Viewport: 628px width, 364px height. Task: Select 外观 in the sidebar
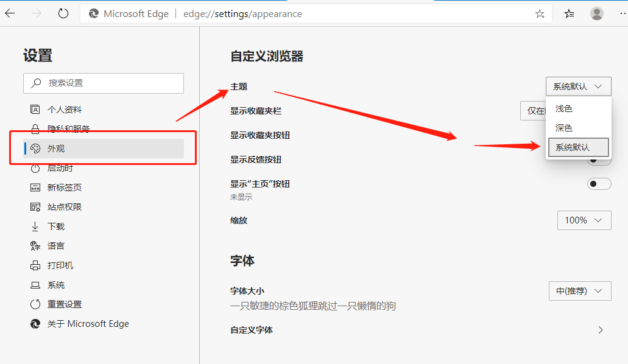[104, 149]
